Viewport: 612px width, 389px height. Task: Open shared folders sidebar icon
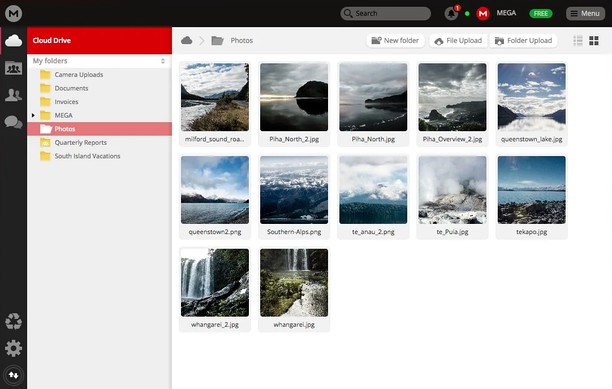(x=13, y=68)
